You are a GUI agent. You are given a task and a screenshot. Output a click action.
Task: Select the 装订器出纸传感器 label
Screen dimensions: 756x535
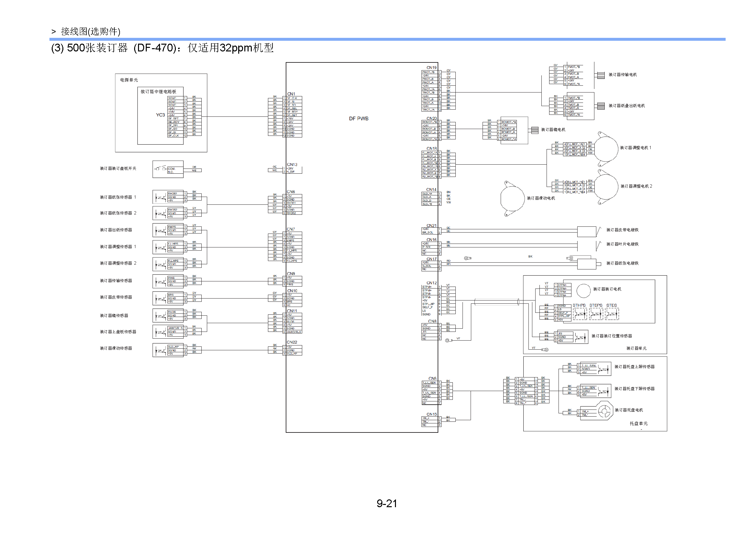116,230
